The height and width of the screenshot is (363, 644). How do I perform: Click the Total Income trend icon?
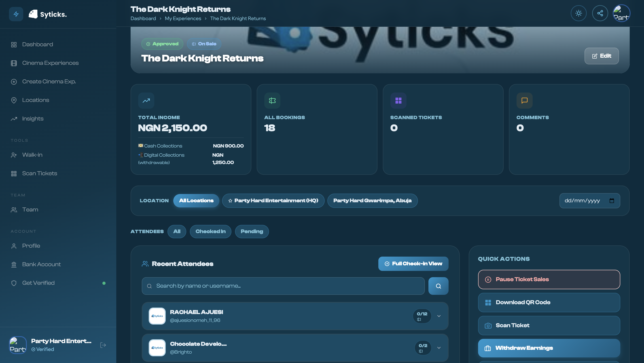[x=146, y=101]
